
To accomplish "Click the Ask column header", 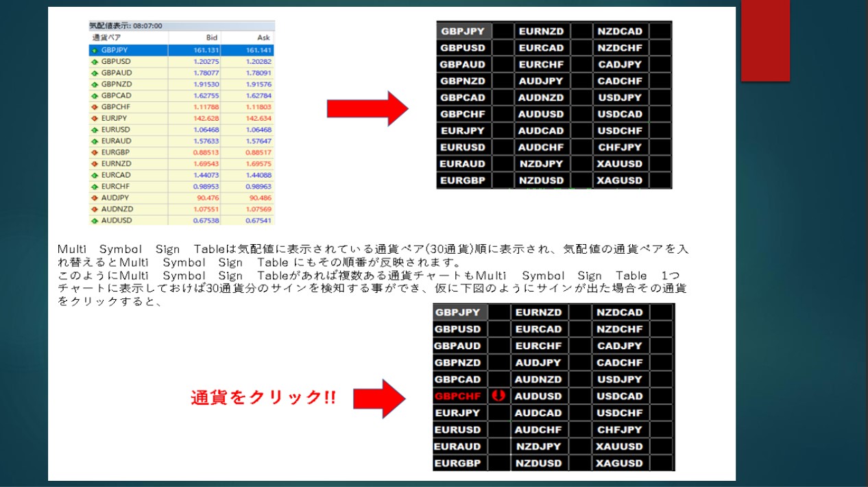I will 248,38.
